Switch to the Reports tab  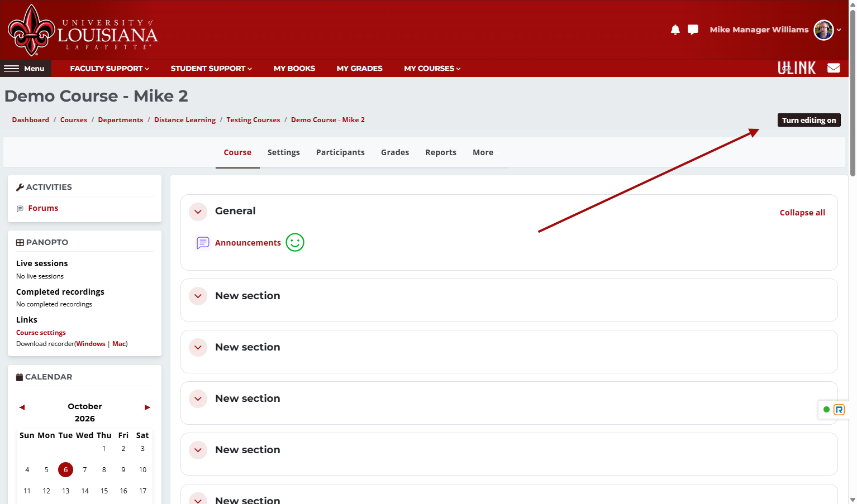click(x=441, y=152)
